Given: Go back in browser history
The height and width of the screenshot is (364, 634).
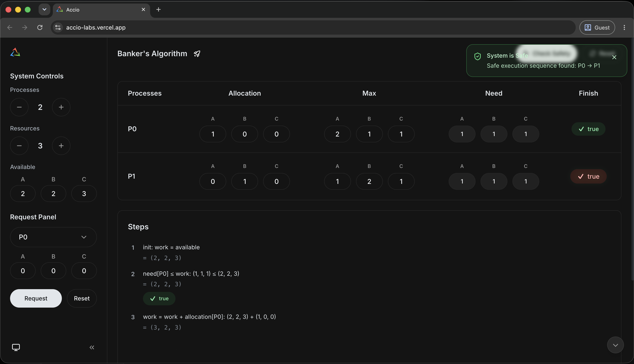Looking at the screenshot, I should pyautogui.click(x=10, y=27).
